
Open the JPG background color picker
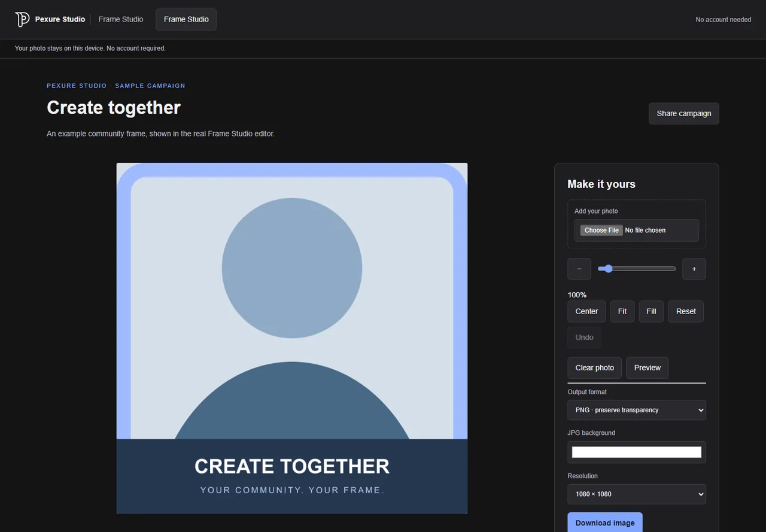pyautogui.click(x=637, y=452)
